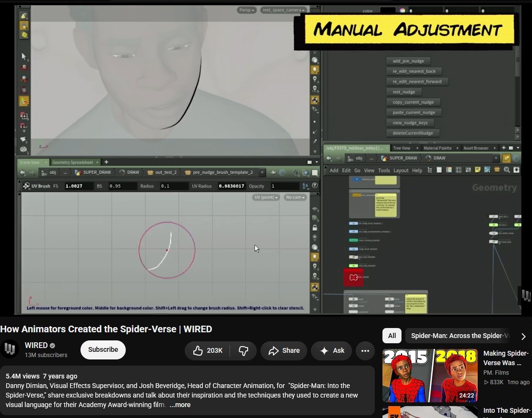Open the UV (point) view dropdown

(266, 197)
